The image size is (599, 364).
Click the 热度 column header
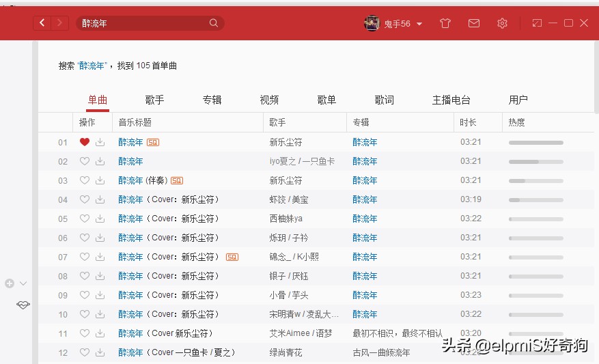coord(516,122)
